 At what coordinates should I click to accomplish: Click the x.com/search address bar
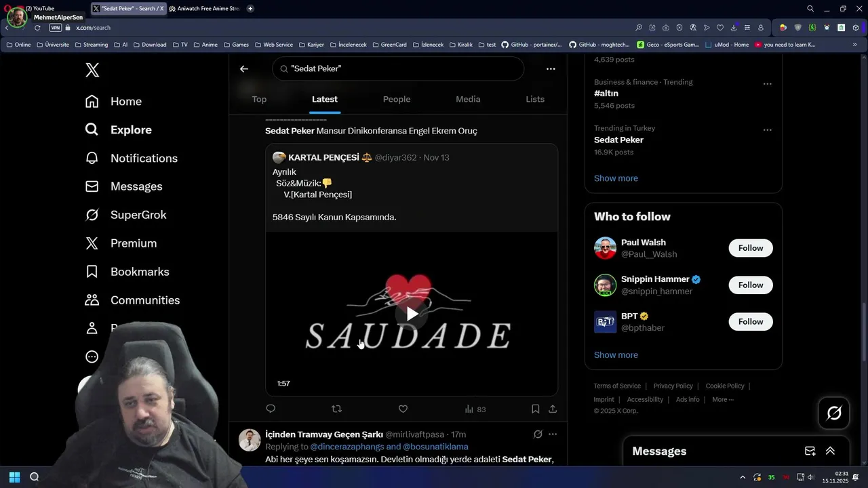pyautogui.click(x=93, y=28)
